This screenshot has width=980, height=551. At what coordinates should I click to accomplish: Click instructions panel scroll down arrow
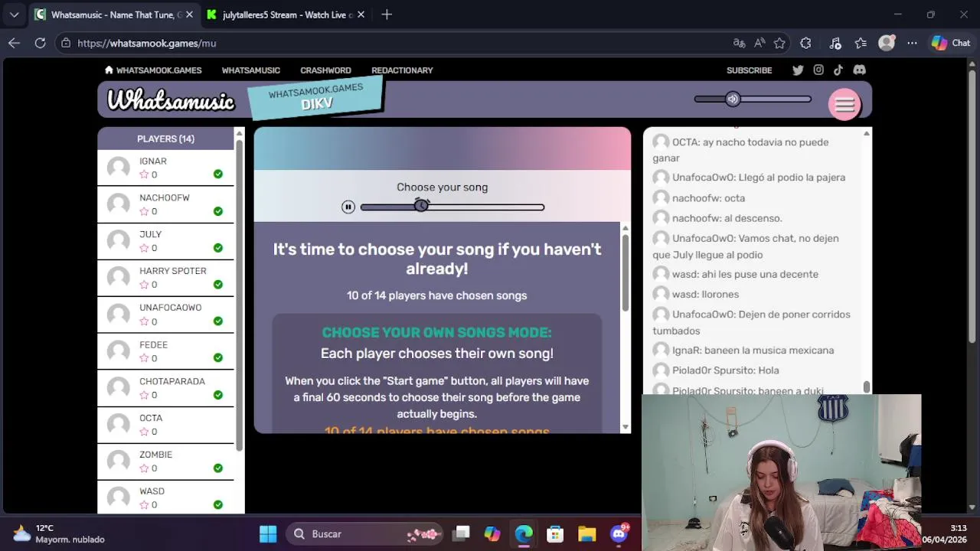point(626,427)
